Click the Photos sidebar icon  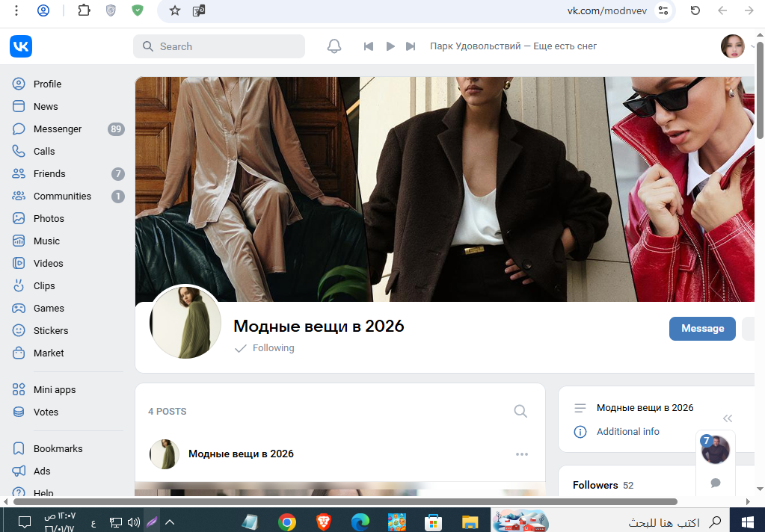point(19,218)
